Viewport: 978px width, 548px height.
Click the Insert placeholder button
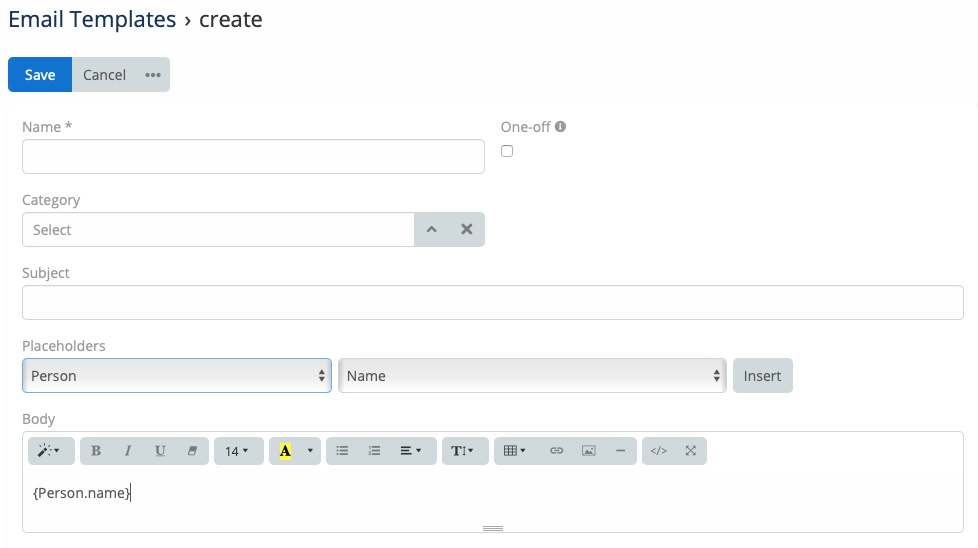coord(762,376)
